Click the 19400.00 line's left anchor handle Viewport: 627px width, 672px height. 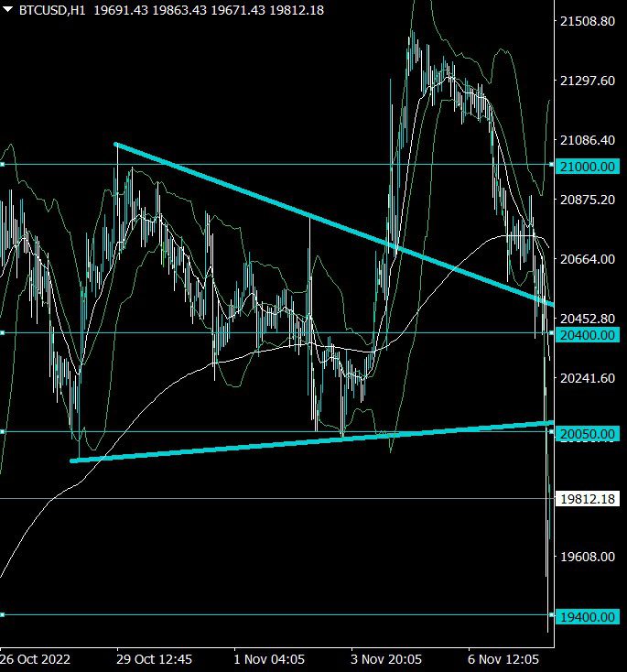2,614
